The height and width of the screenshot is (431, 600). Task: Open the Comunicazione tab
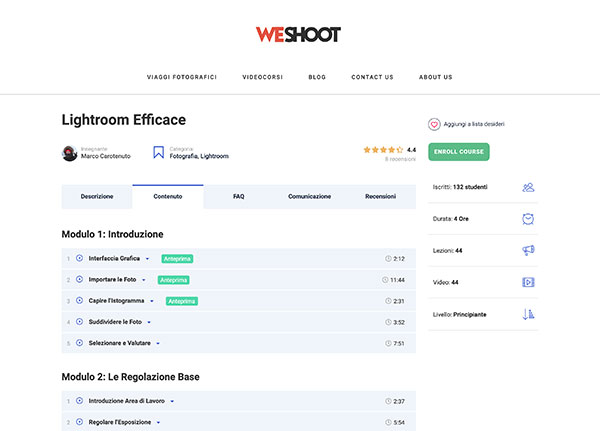(309, 196)
